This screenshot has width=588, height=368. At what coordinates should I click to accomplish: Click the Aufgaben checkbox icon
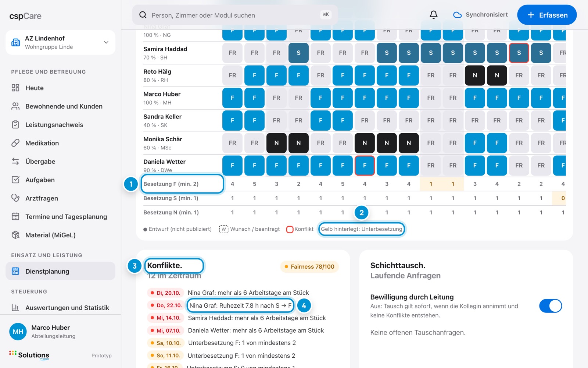(x=15, y=180)
